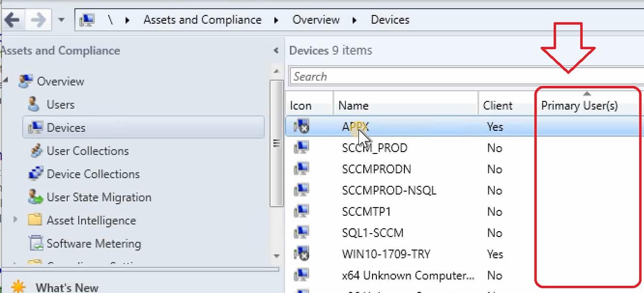Open the Software Metering icon
Screen dimensions: 644x293
tap(36, 243)
